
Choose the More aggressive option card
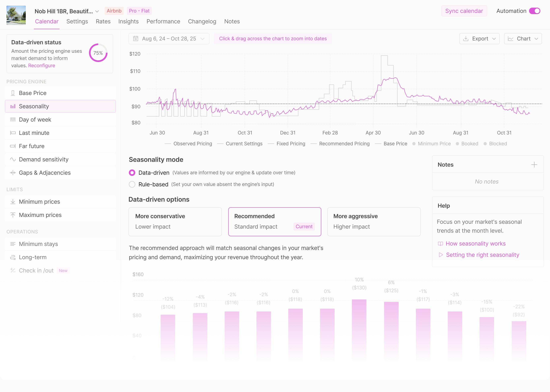(x=373, y=222)
